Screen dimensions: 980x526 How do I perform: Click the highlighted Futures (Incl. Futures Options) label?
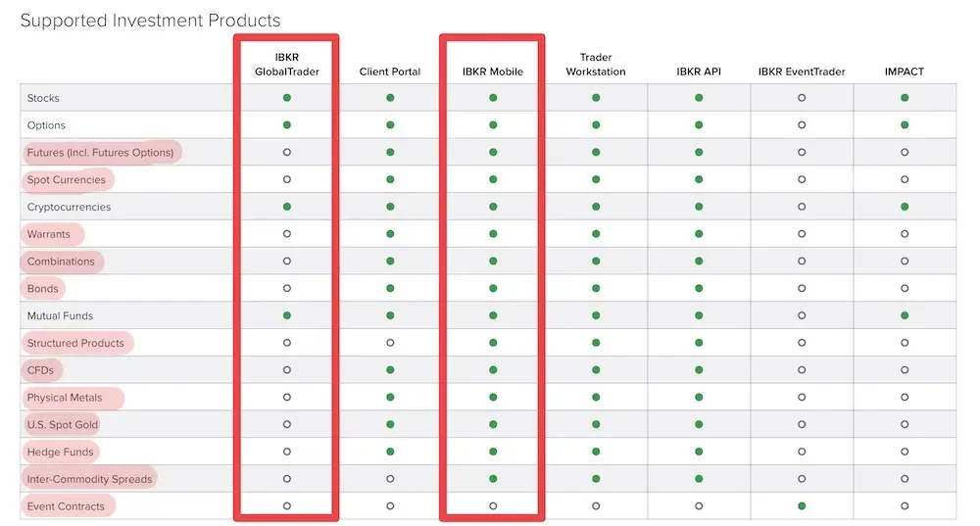101,153
